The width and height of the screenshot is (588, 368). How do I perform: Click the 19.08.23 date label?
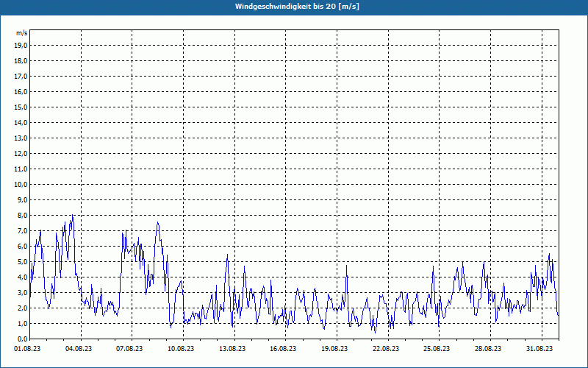(334, 348)
